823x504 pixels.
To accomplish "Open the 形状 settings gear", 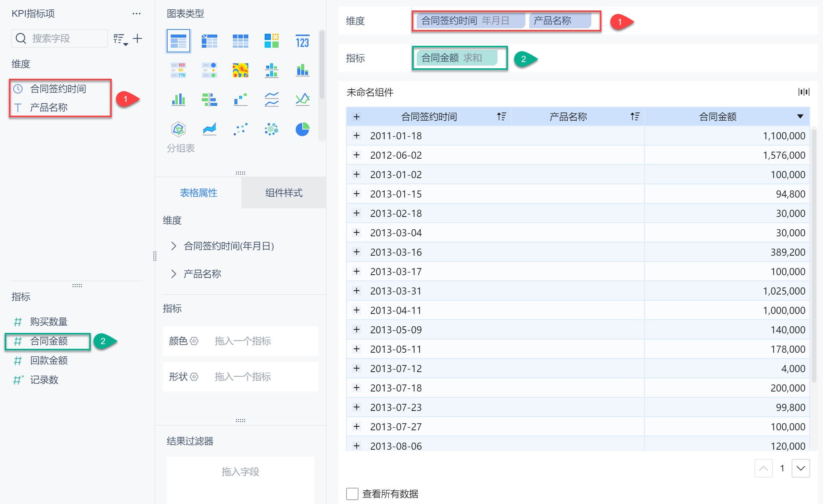I will (x=194, y=377).
